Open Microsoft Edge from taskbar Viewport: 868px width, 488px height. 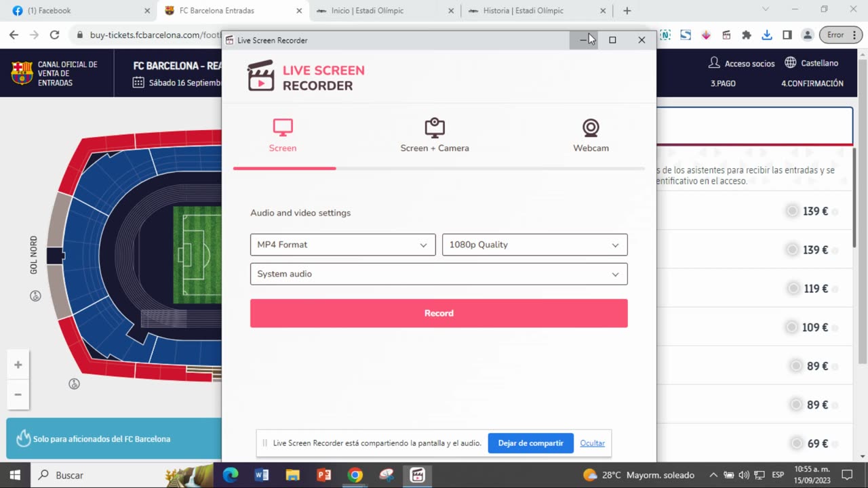[x=231, y=475]
